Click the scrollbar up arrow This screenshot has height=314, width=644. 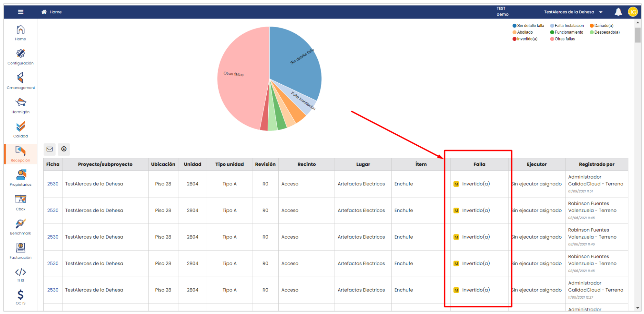(x=638, y=23)
